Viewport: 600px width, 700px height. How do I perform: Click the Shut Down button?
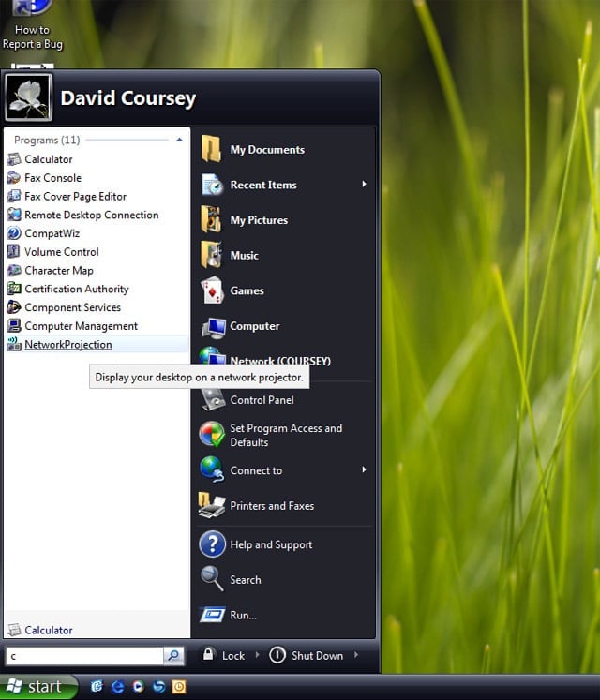pyautogui.click(x=307, y=655)
